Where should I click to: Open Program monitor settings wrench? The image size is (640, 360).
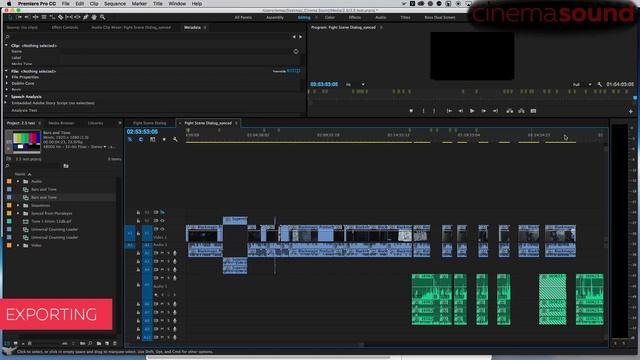click(599, 84)
